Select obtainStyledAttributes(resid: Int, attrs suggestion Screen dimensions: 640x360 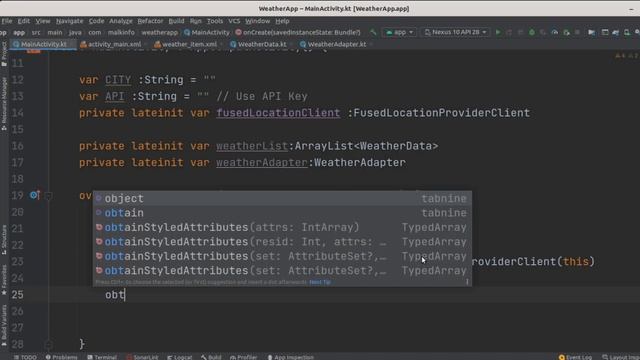point(282,242)
